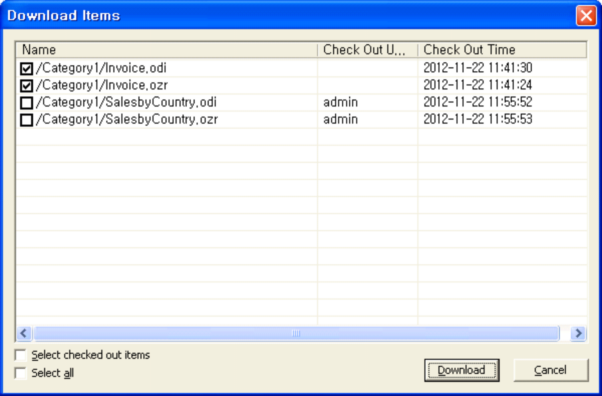602x396 pixels.
Task: Enable Select checked out items
Action: point(20,355)
